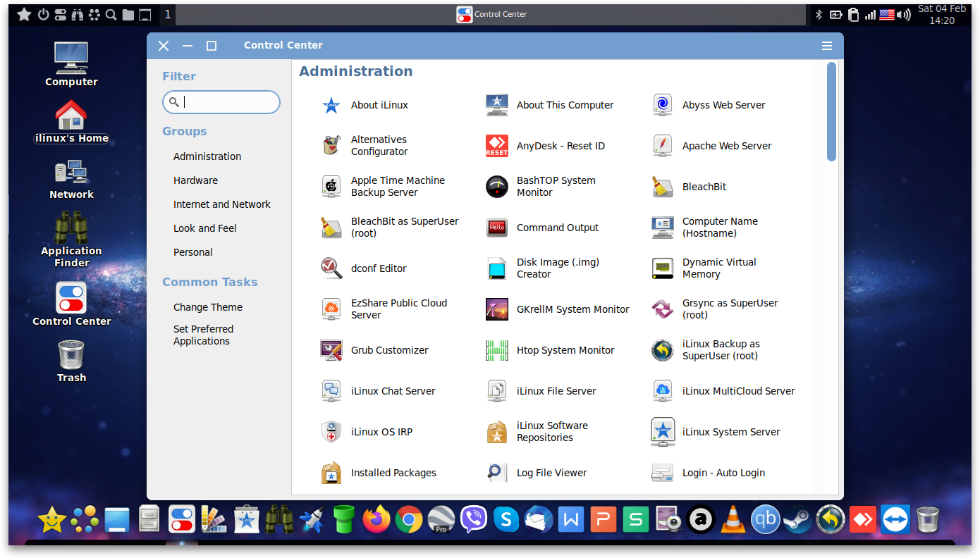Open Dynamic Virtual Memory
980x558 pixels.
[x=704, y=268]
